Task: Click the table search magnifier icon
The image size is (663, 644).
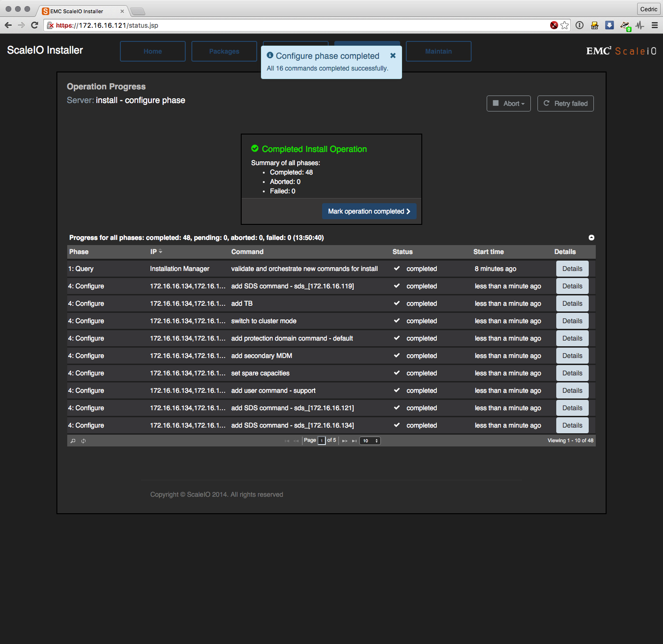Action: 73,441
